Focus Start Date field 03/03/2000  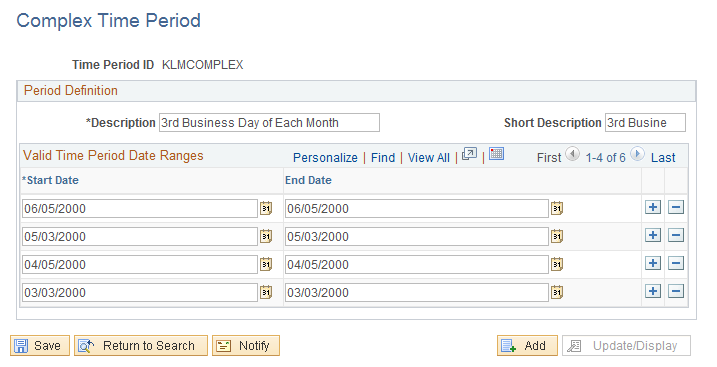pos(140,292)
